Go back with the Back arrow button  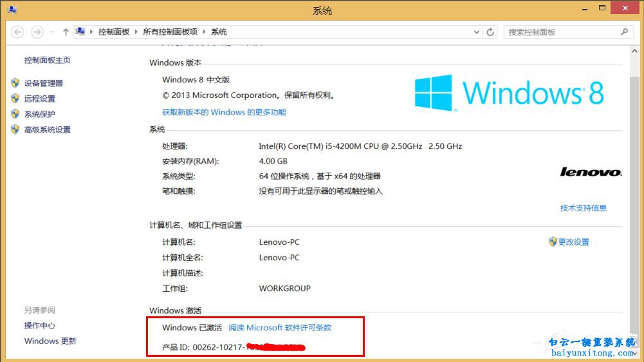tap(17, 32)
